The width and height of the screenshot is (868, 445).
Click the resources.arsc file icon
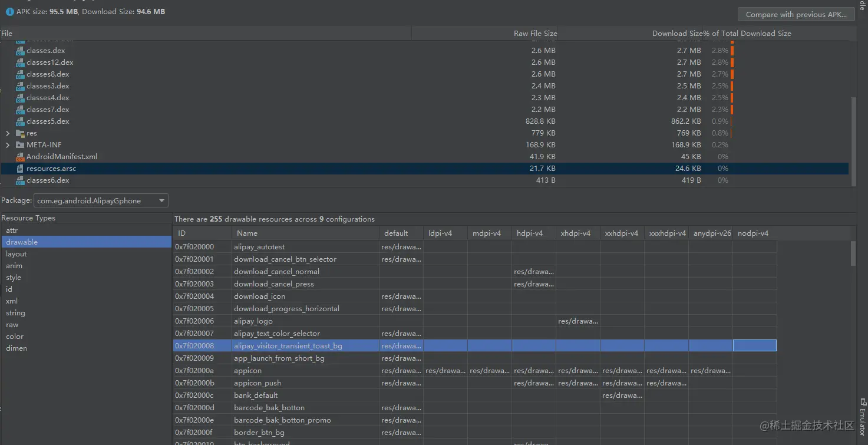[20, 169]
